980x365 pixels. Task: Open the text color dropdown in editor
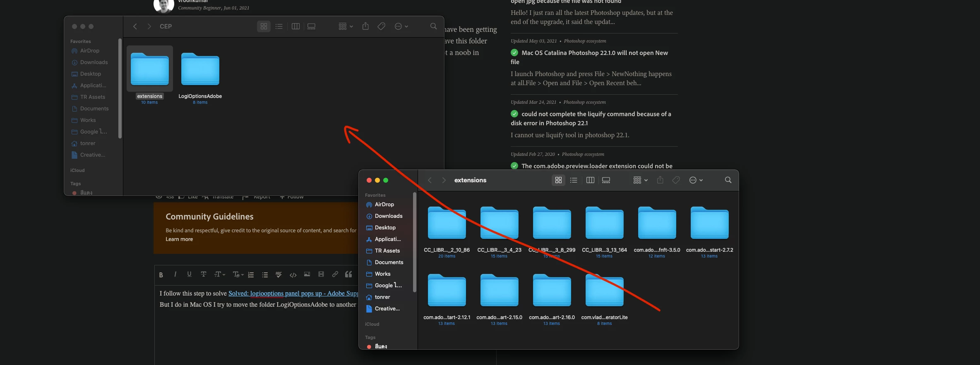click(x=238, y=274)
